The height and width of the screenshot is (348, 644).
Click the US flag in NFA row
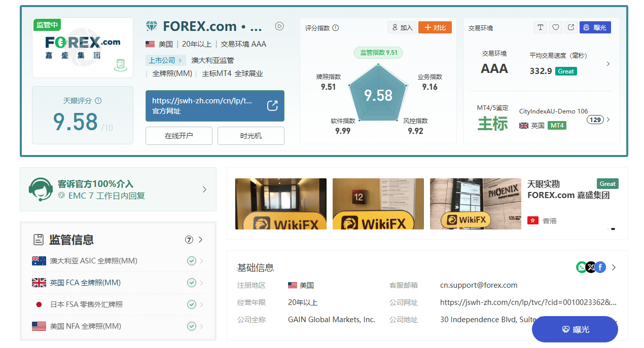tap(39, 326)
